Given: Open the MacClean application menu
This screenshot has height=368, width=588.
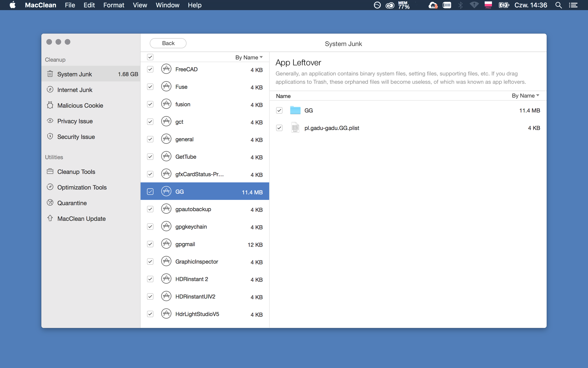Looking at the screenshot, I should (x=41, y=5).
